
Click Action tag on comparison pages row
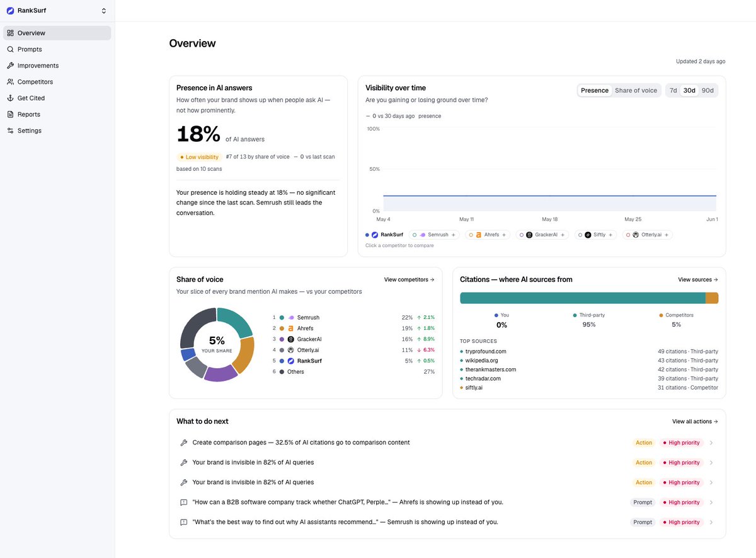(x=644, y=443)
